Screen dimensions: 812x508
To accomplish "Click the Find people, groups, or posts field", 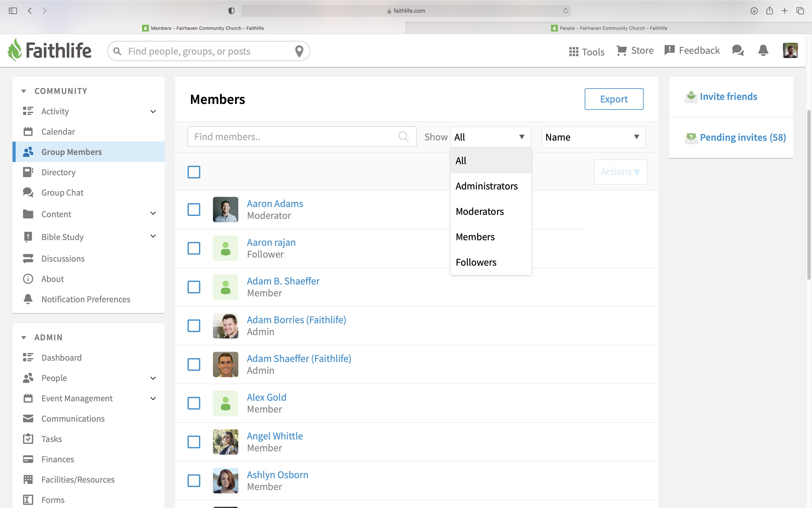I will coord(208,51).
